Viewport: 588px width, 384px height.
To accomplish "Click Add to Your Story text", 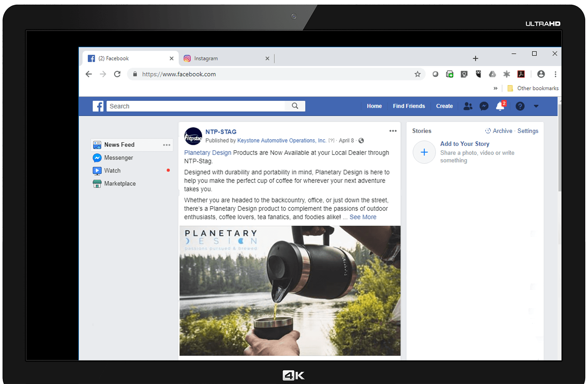I will [465, 144].
